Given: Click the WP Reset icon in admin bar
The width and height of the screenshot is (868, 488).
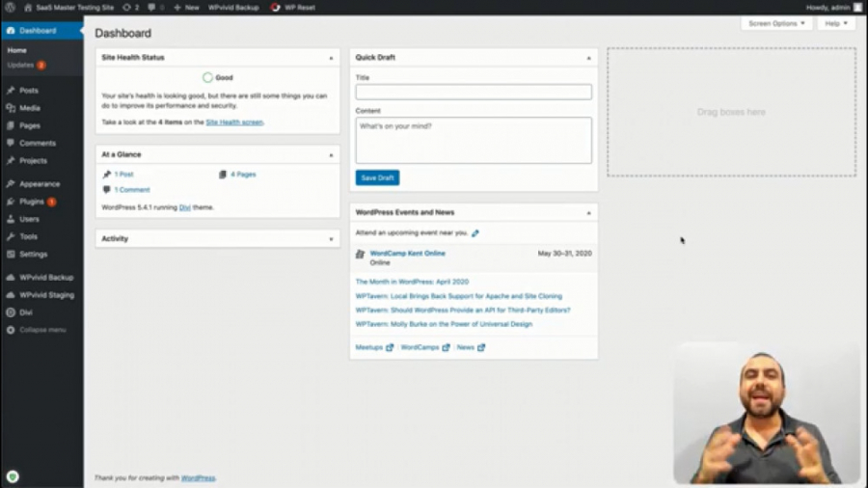Looking at the screenshot, I should [275, 7].
